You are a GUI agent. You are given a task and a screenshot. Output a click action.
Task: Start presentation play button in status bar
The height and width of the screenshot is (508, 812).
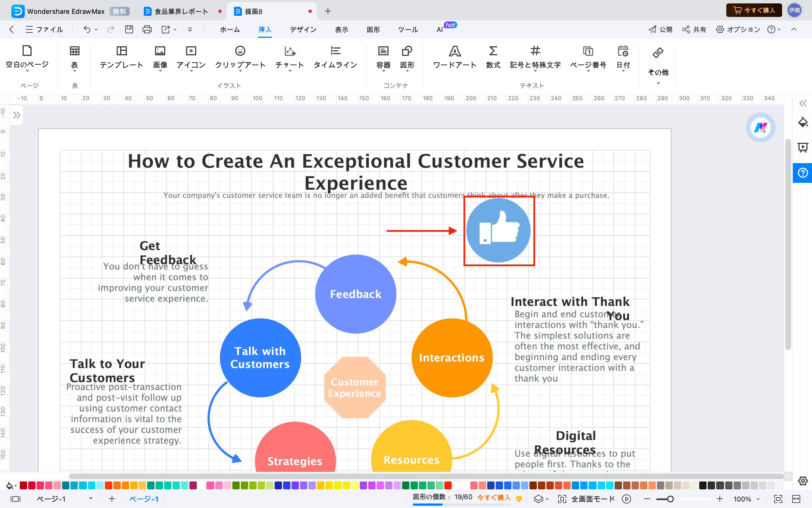626,499
